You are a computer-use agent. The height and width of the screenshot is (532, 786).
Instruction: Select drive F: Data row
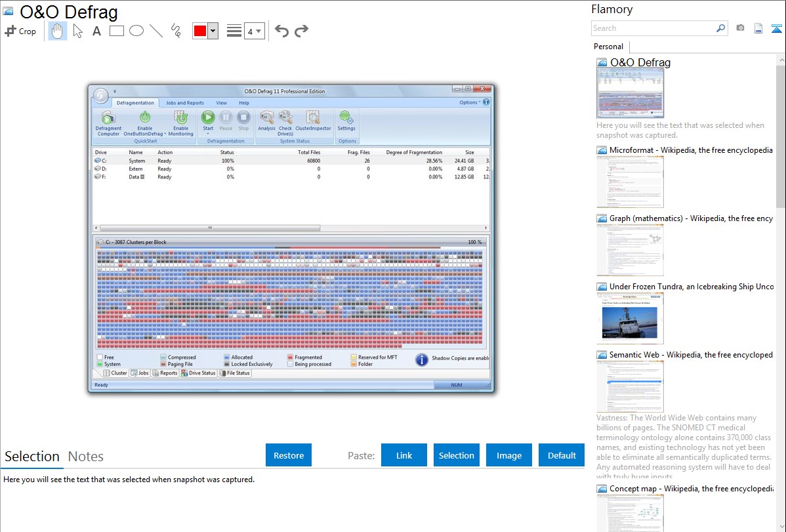(x=291, y=177)
